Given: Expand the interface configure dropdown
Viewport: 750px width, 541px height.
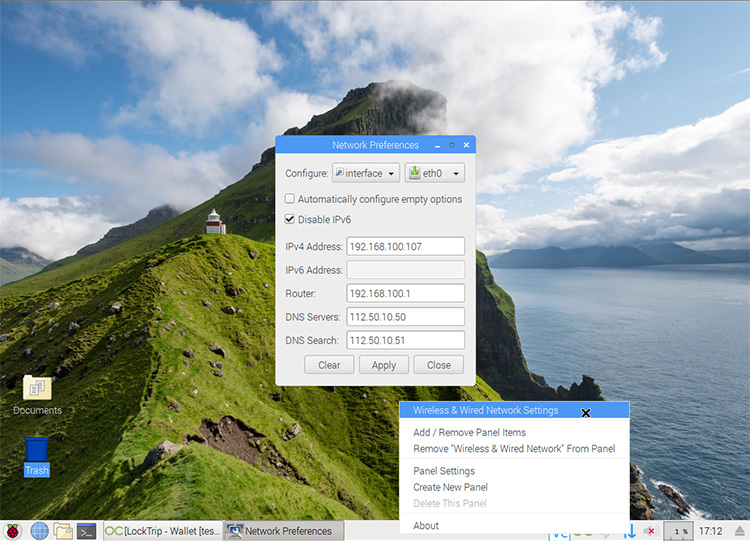Looking at the screenshot, I should click(x=366, y=173).
